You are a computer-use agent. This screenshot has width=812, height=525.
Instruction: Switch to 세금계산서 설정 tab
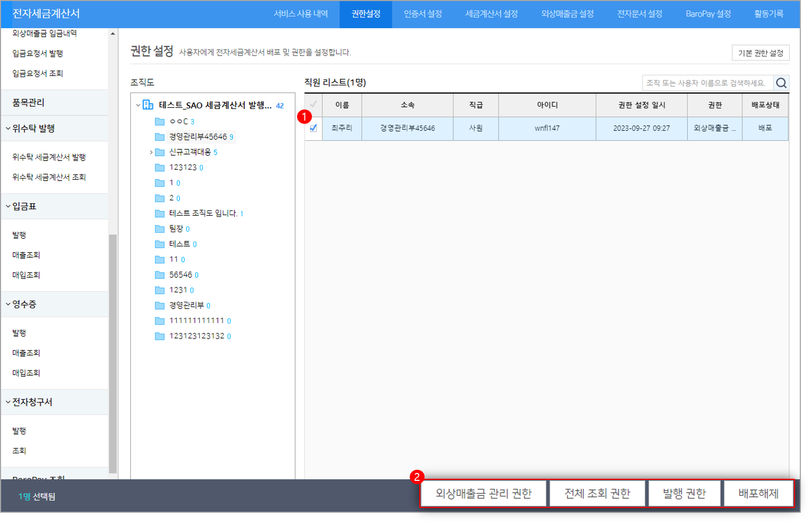coord(492,14)
